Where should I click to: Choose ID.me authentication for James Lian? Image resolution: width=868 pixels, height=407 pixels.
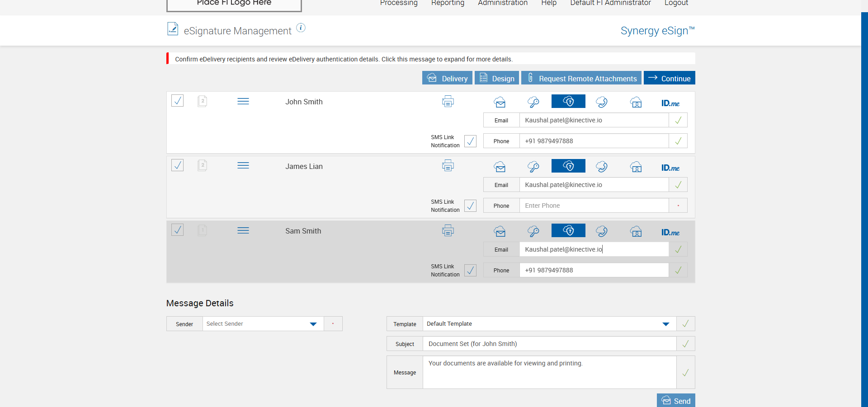coord(670,168)
